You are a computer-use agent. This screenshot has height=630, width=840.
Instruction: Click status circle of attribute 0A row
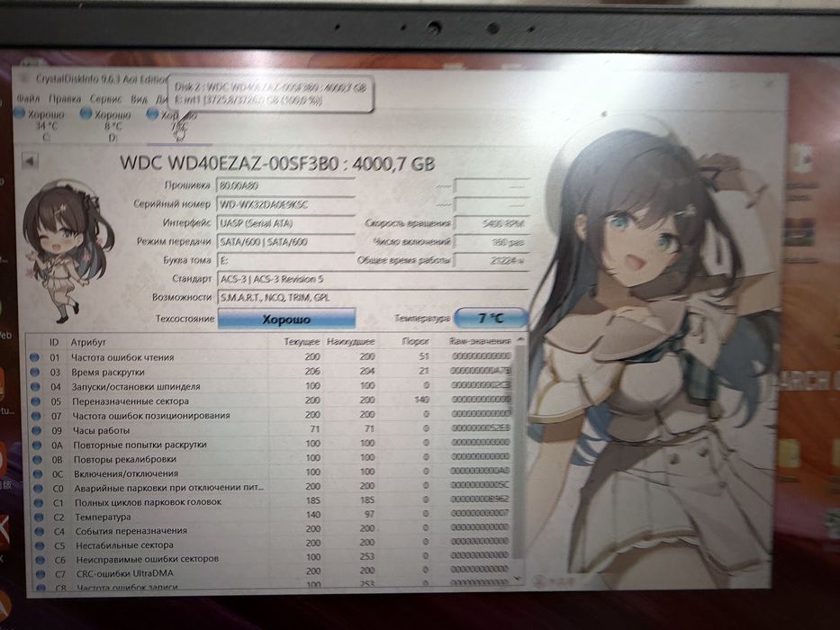37,445
